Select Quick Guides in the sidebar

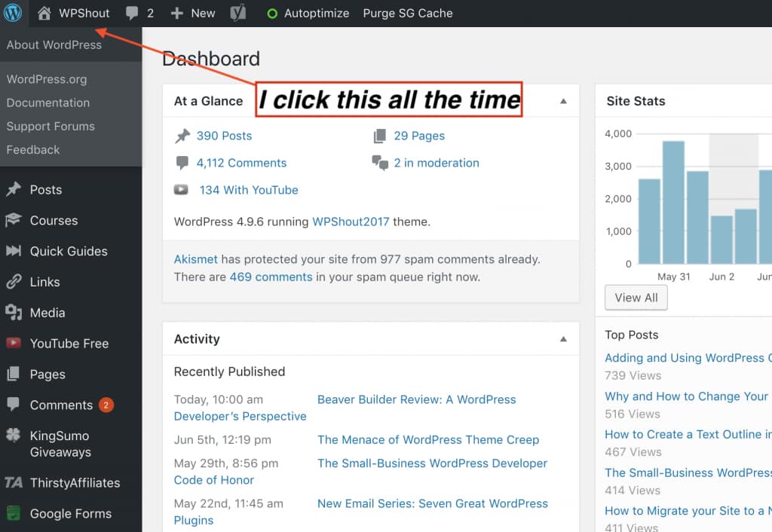tap(69, 252)
